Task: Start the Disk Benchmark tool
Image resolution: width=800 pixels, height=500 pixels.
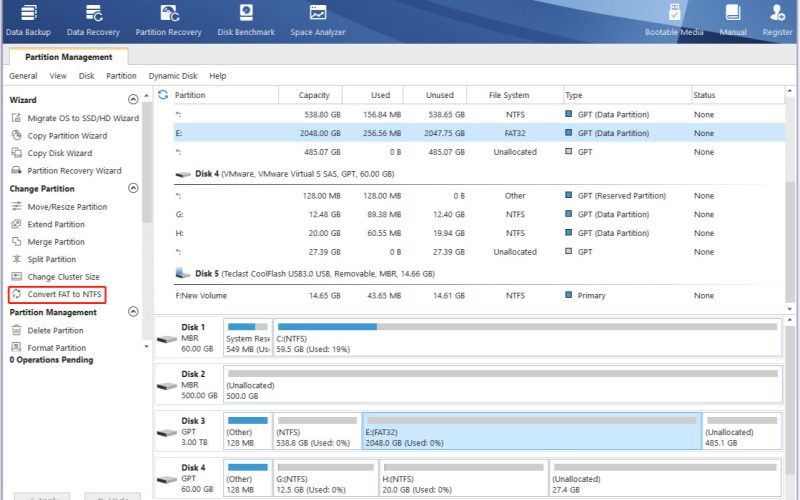Action: click(x=246, y=20)
